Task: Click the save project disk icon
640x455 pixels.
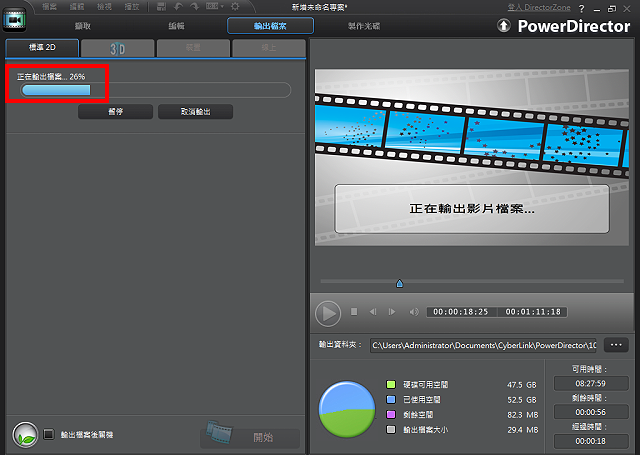Action: (162, 7)
